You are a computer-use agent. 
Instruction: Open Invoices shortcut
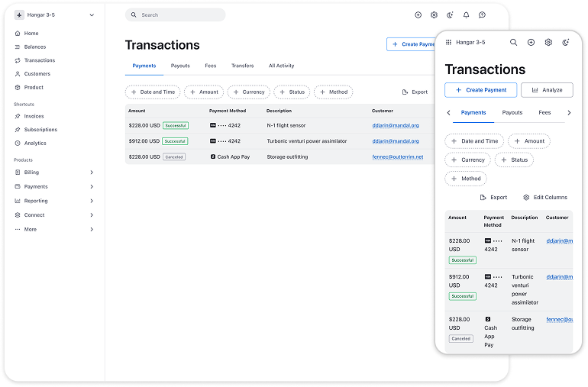click(x=29, y=116)
